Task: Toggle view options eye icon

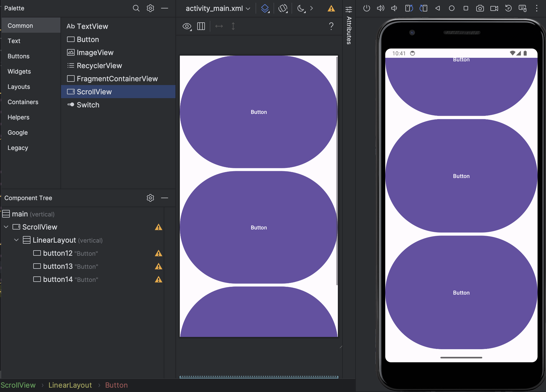Action: tap(187, 26)
